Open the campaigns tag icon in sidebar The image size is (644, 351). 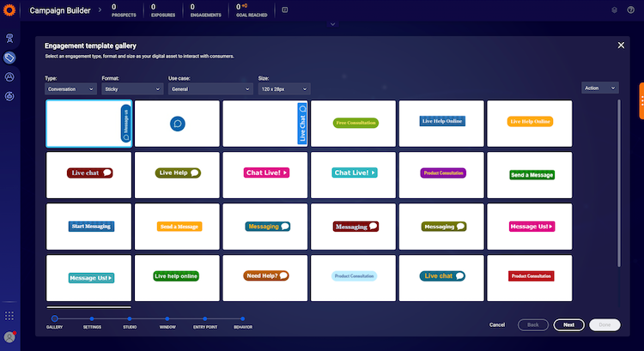(x=9, y=57)
